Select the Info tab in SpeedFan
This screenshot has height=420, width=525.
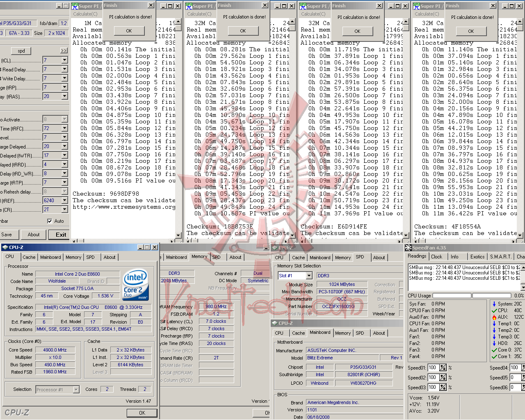pos(454,257)
